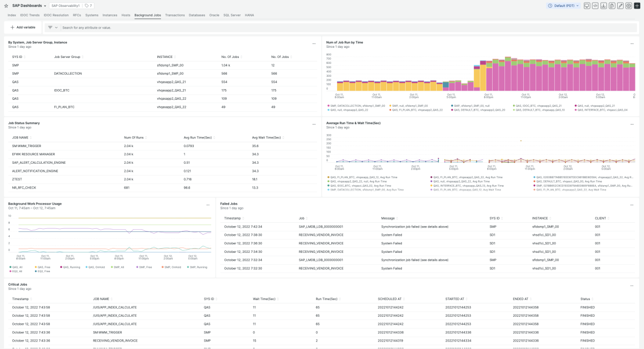Click the download dashboard icon
This screenshot has width=644, height=349.
point(604,5)
